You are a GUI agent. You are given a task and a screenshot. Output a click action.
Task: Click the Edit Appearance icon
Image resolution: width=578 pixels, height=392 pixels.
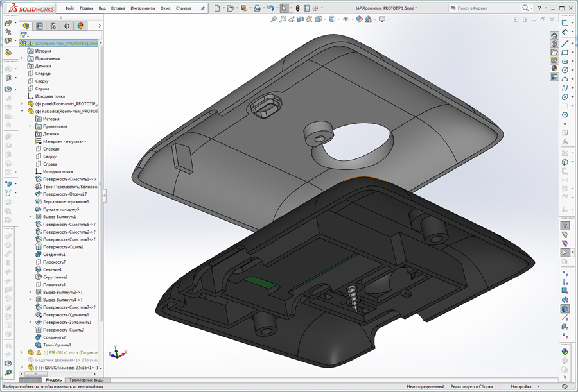[x=360, y=20]
